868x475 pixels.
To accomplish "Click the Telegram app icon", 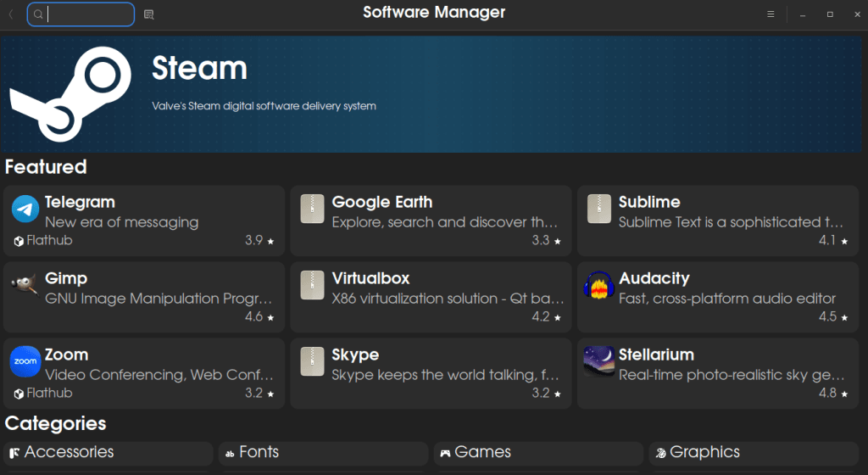I will coord(25,210).
